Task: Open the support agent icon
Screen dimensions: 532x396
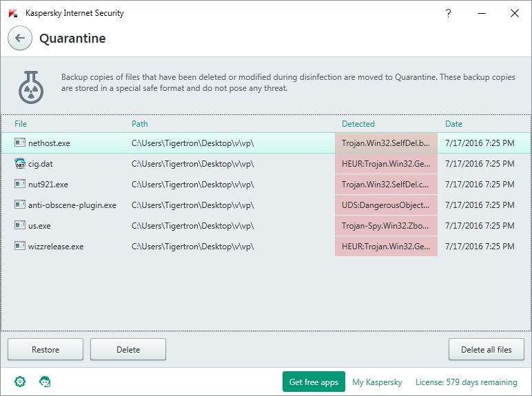Action: pyautogui.click(x=45, y=382)
